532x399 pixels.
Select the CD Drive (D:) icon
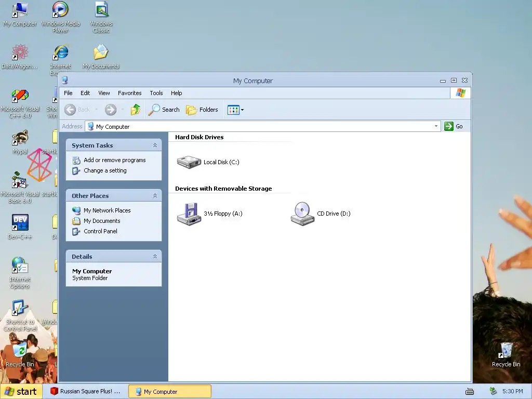click(x=302, y=214)
